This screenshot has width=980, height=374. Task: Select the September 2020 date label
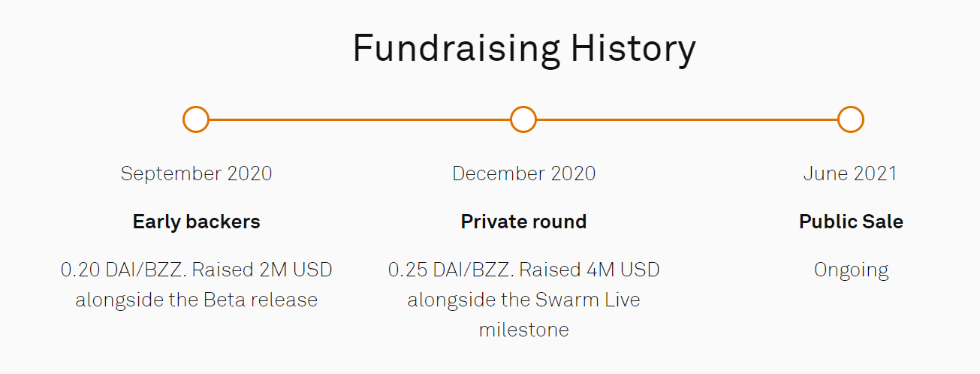pyautogui.click(x=196, y=173)
